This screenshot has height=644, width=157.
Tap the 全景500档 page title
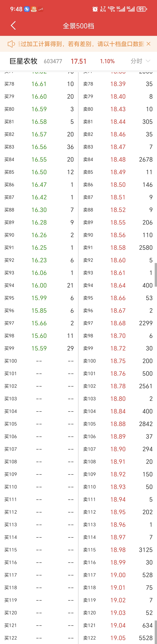[x=78, y=26]
